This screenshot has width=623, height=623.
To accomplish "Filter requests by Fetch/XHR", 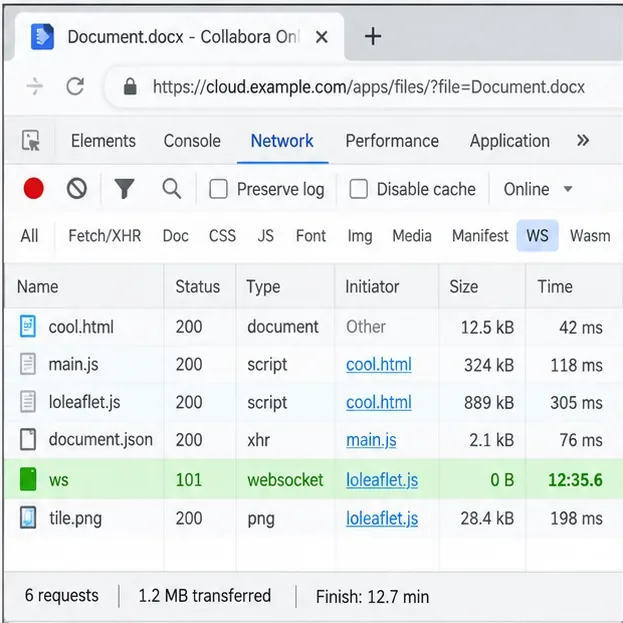I will click(x=105, y=236).
